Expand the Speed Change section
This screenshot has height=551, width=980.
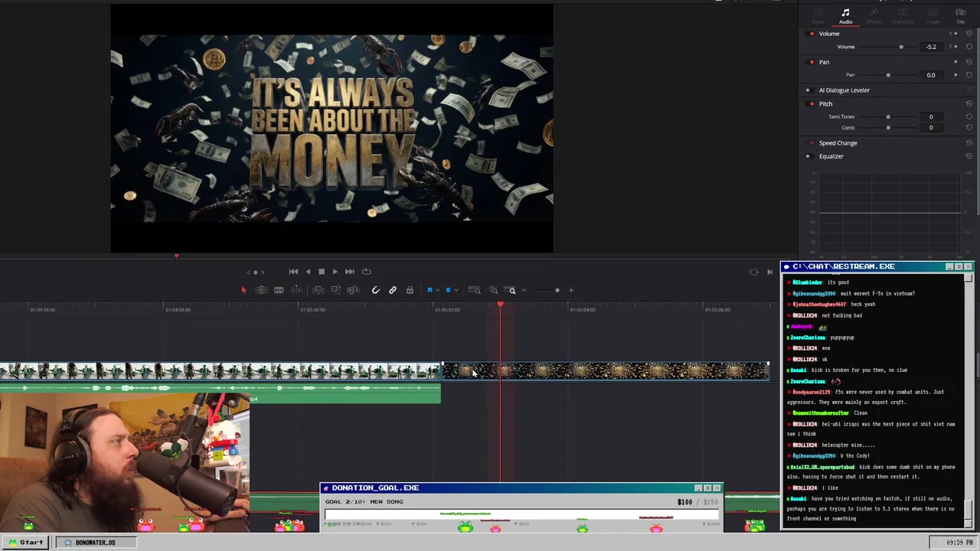838,143
